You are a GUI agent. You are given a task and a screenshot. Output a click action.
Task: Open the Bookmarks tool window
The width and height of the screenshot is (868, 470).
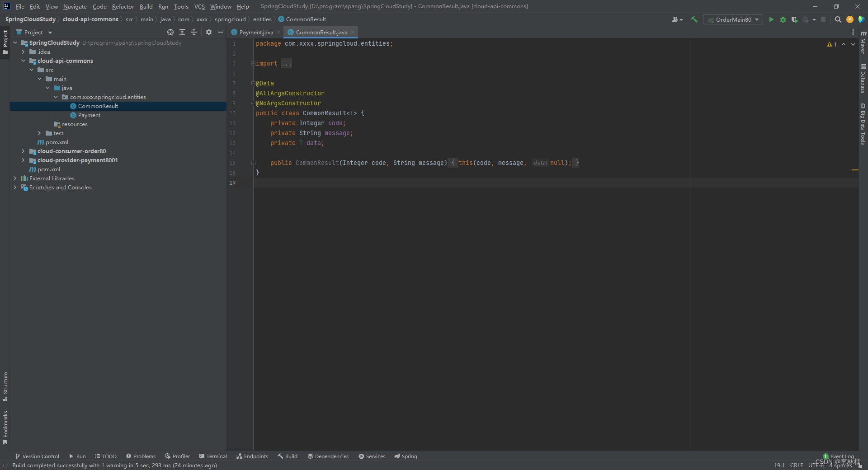[5, 428]
